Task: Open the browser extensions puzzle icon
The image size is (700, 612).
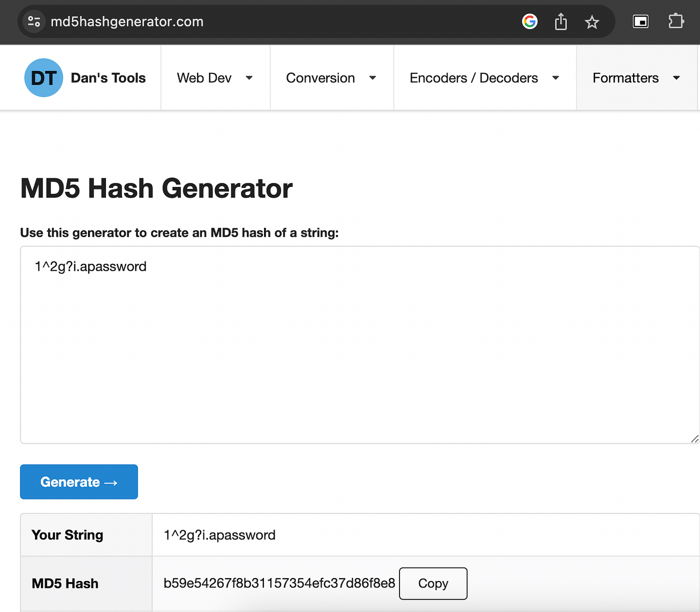Action: [x=675, y=21]
